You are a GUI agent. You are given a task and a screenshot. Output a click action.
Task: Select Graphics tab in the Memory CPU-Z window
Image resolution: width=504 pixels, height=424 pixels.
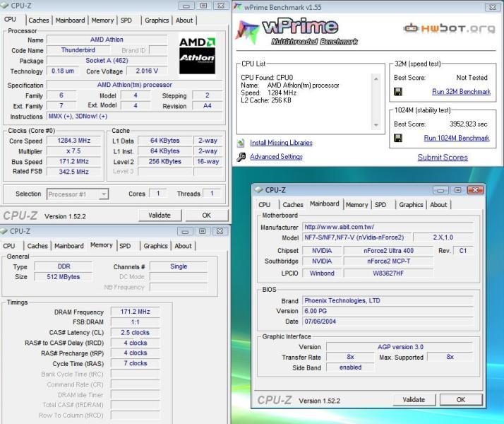coord(155,246)
